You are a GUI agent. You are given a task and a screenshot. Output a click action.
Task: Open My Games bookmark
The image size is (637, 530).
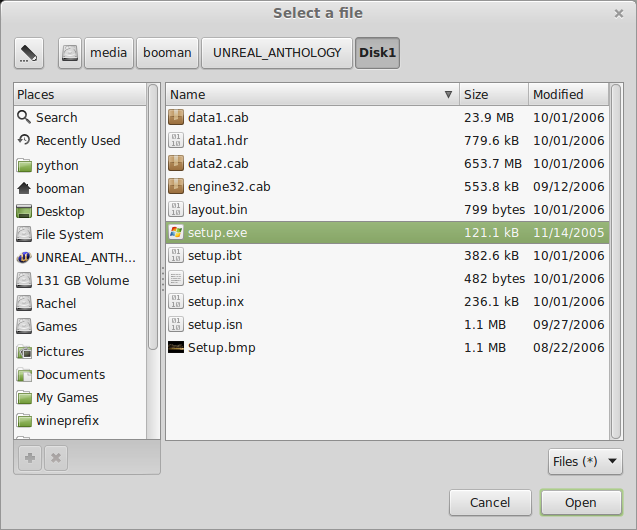80,398
